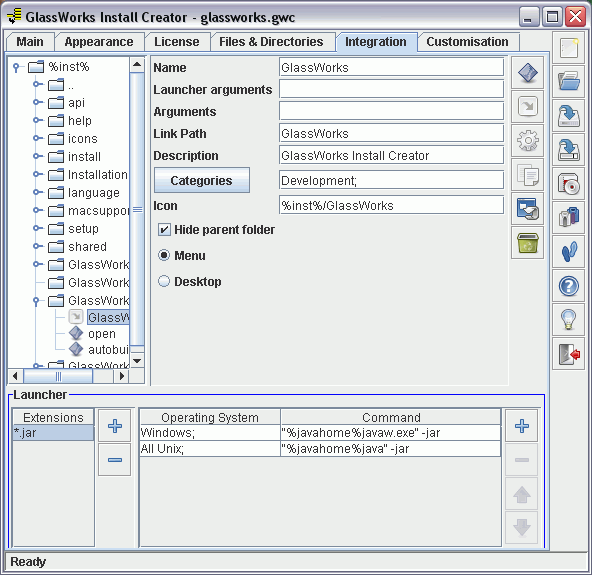Go to the Customisation tab

[x=467, y=42]
